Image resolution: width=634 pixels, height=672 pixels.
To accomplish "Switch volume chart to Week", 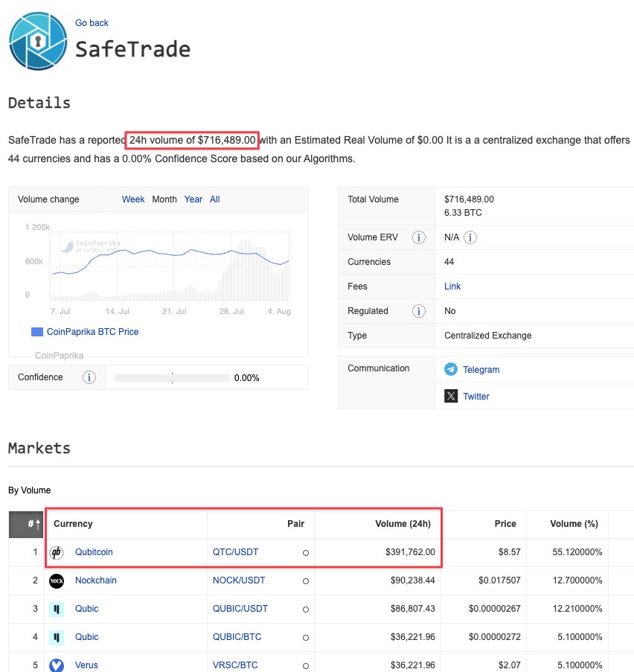I will click(133, 199).
